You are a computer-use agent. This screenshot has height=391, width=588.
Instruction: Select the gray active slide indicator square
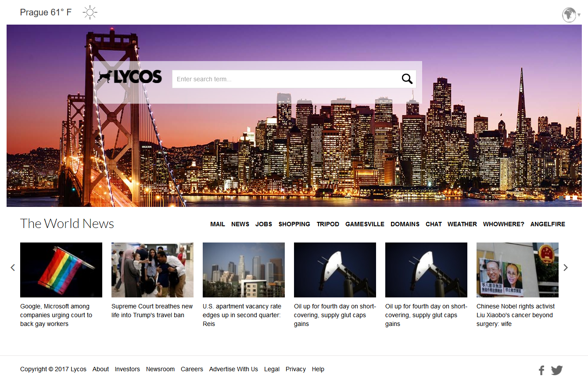point(561,198)
